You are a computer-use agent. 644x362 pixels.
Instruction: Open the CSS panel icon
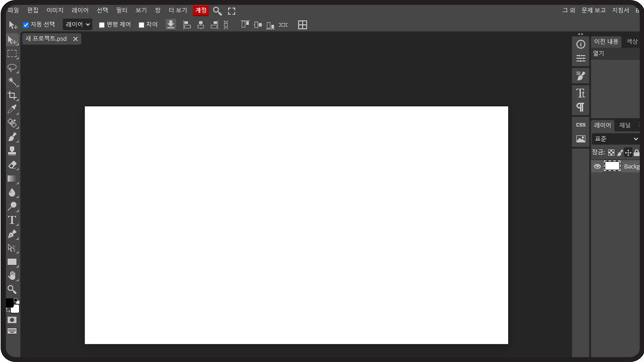(581, 125)
